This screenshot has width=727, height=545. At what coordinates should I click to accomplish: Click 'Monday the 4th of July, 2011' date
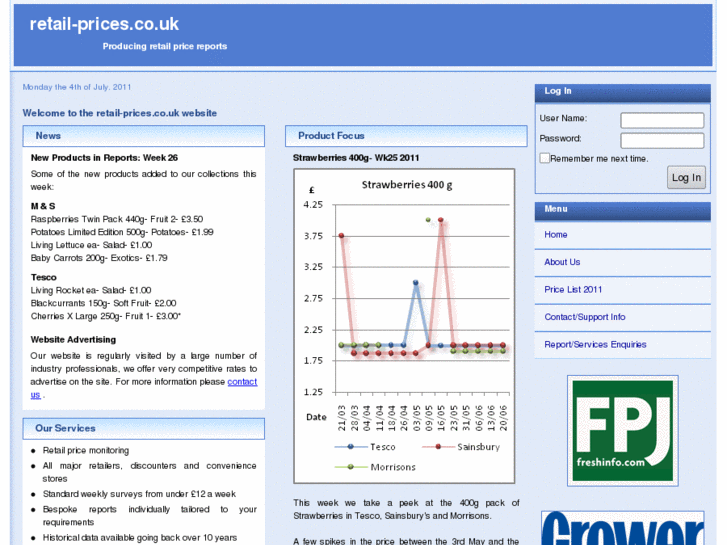[x=77, y=87]
